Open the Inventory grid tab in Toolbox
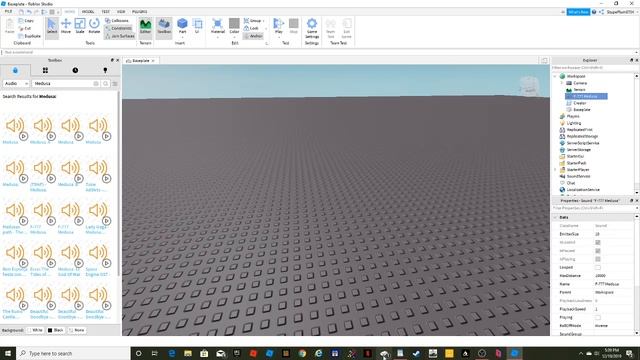This screenshot has width=640, height=360. (x=45, y=70)
